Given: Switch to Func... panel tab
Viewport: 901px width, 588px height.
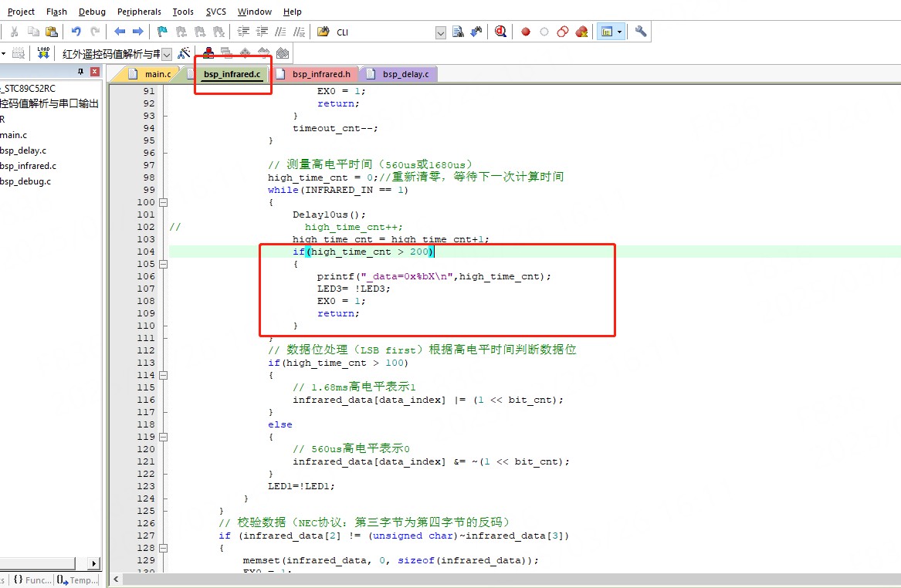Looking at the screenshot, I should 32,580.
